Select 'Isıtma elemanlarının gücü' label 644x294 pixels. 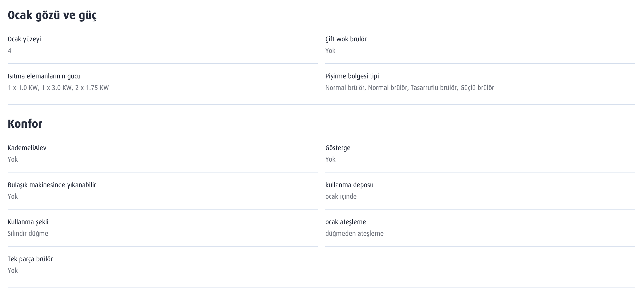(44, 76)
